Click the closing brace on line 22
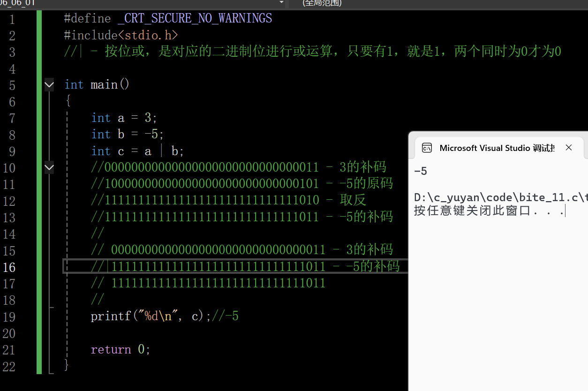This screenshot has width=588, height=391. tap(67, 365)
